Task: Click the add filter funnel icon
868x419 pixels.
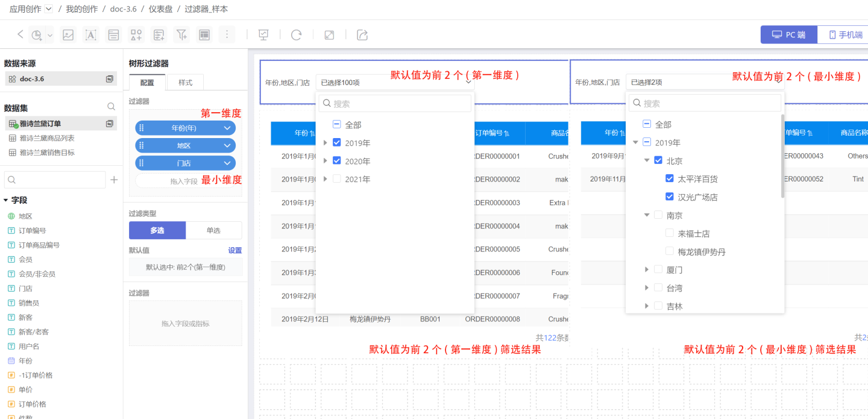Action: pyautogui.click(x=181, y=35)
